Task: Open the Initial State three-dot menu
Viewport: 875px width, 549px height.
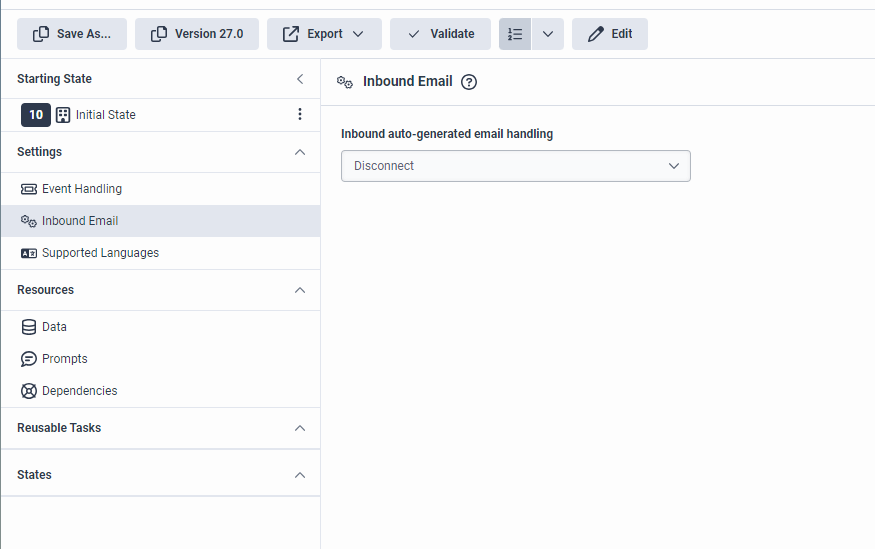Action: tap(300, 115)
